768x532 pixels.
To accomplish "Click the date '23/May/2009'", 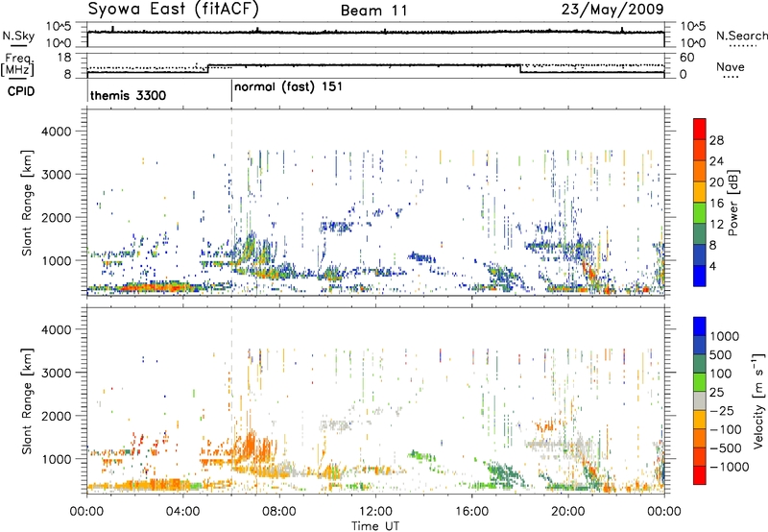I will (612, 10).
